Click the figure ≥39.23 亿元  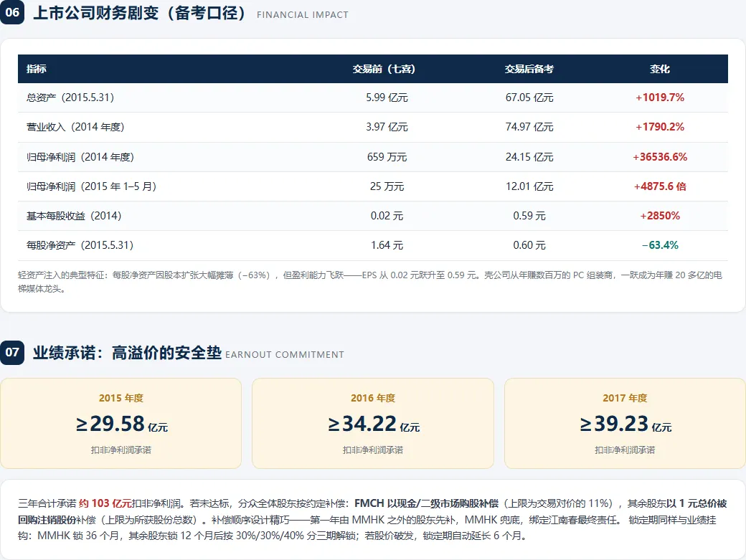point(625,424)
